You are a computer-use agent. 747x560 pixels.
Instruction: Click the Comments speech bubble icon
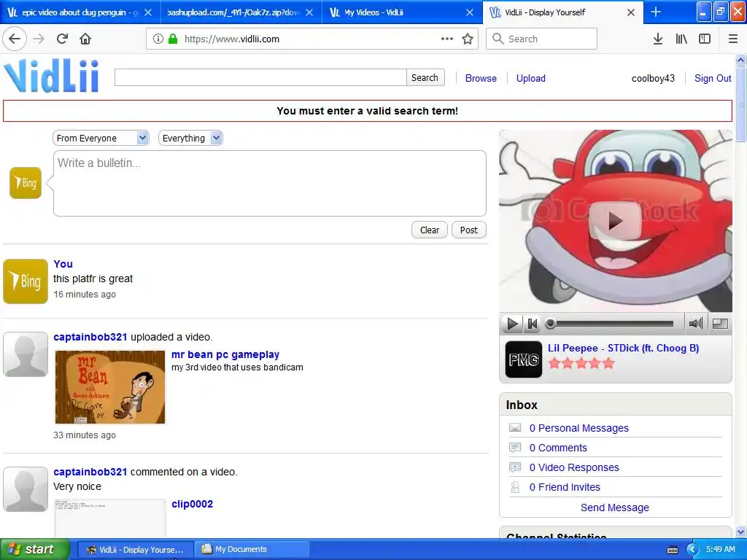515,448
